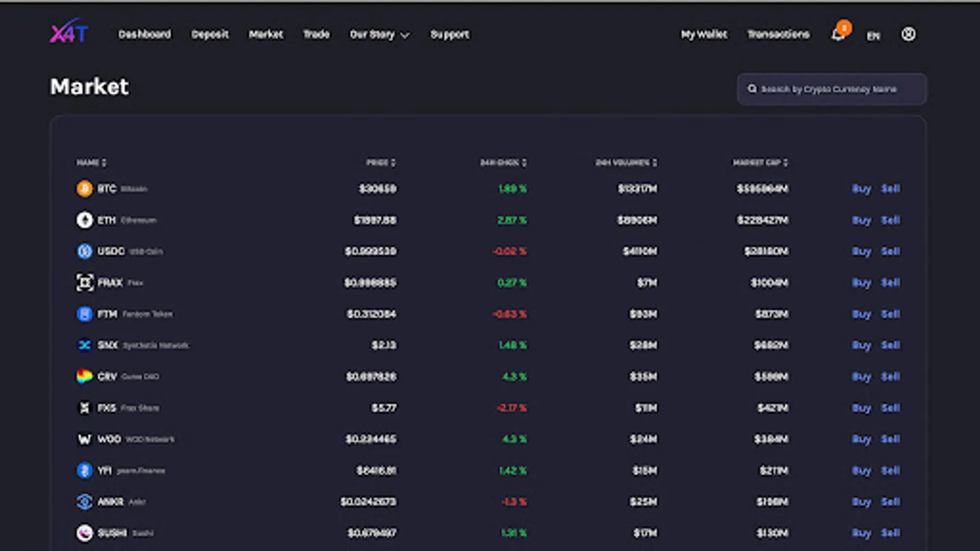Open the Deposit page
The image size is (980, 551).
tap(210, 35)
